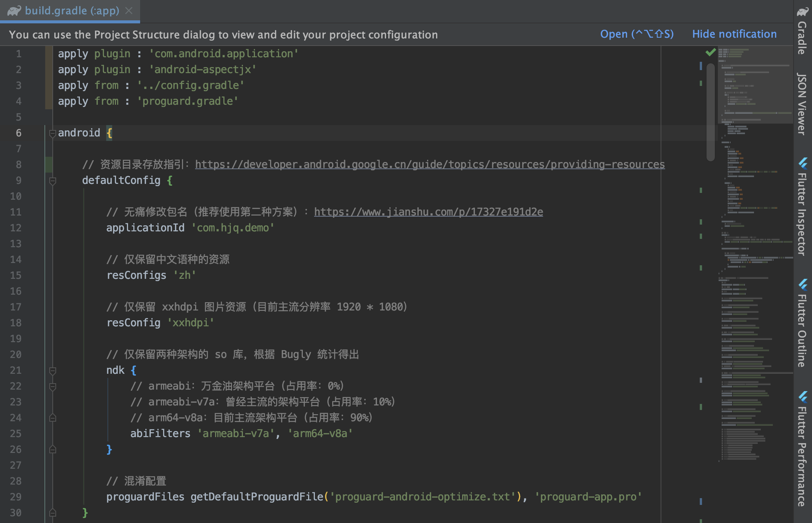Collapse the defaultConfig block fold marker
Image resolution: width=812 pixels, height=523 pixels.
(x=53, y=181)
